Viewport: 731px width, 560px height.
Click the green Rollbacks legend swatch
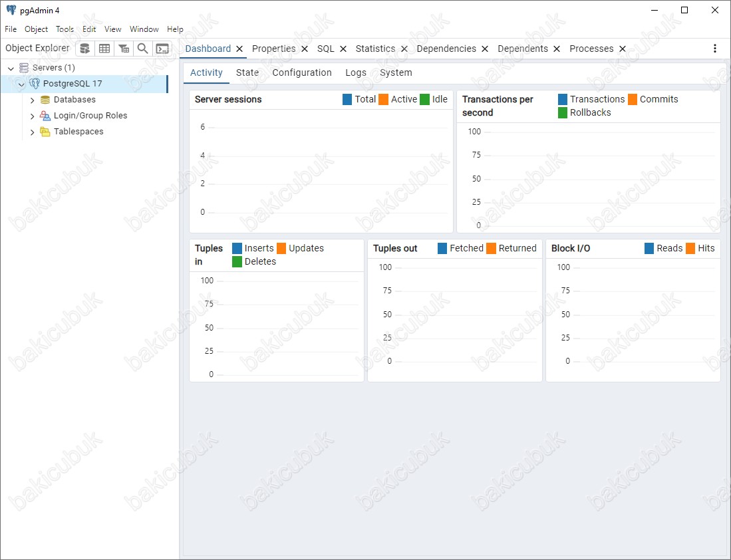pos(563,113)
